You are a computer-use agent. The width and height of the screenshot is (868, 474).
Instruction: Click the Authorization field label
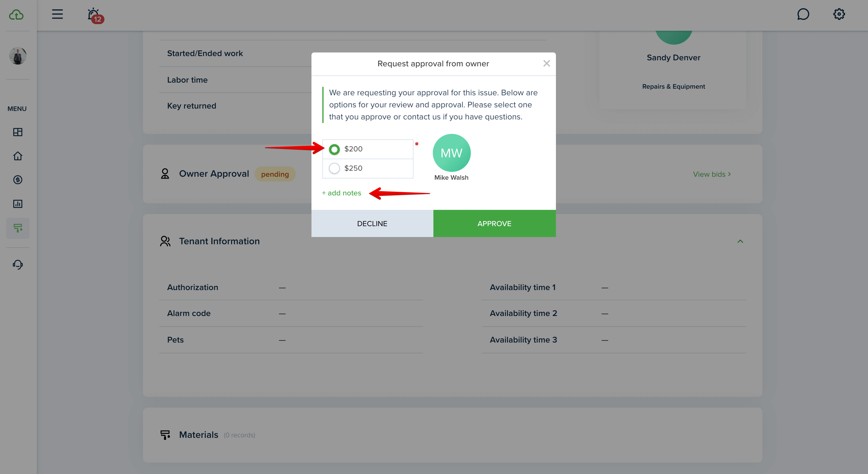(193, 287)
